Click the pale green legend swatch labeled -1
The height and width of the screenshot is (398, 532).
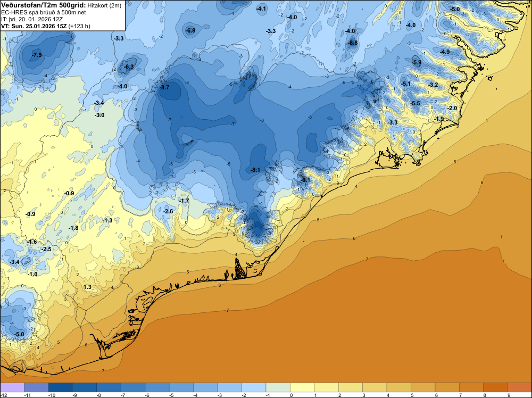click(x=278, y=387)
